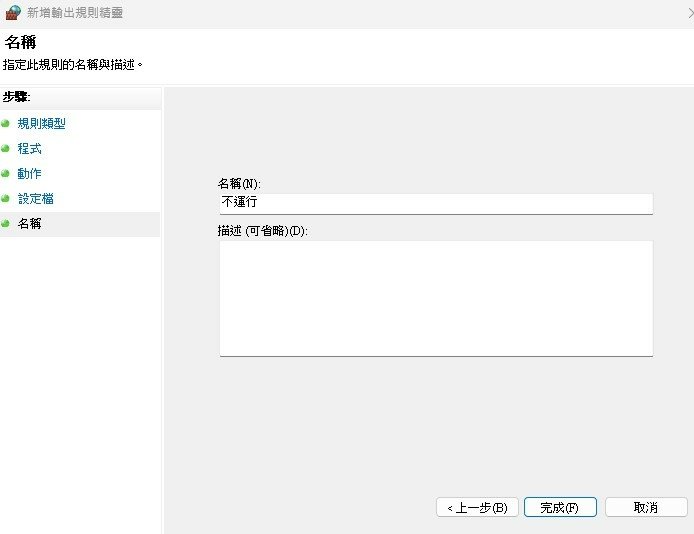Go to the 設定檔 step
Screen dimensions: 694x534
pyautogui.click(x=35, y=199)
